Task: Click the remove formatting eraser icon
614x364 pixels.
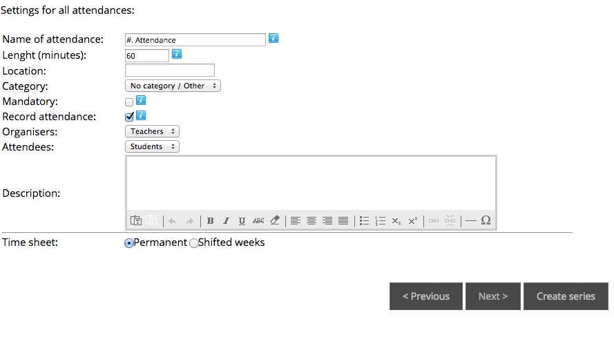Action: [275, 220]
